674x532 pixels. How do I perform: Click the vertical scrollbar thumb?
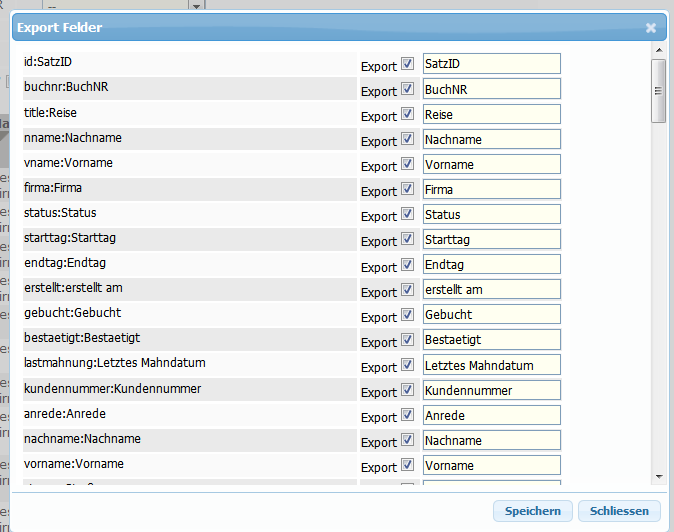[x=658, y=90]
